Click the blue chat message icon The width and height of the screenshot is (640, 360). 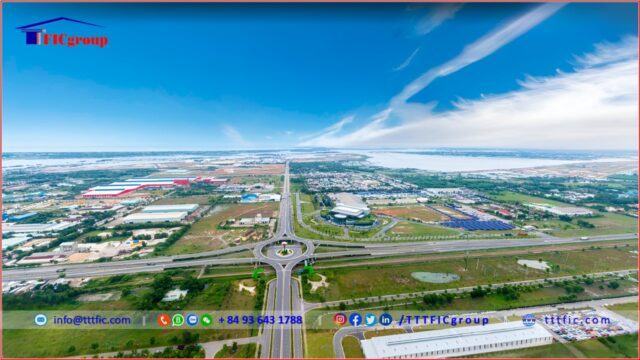192,320
